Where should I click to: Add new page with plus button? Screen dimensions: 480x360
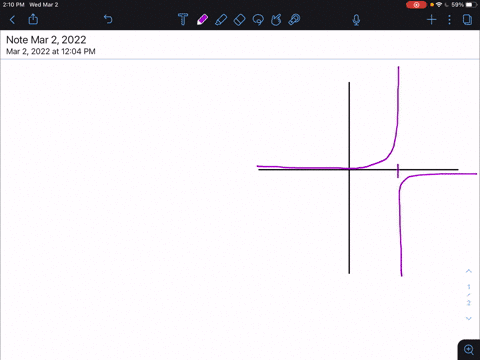coord(432,20)
